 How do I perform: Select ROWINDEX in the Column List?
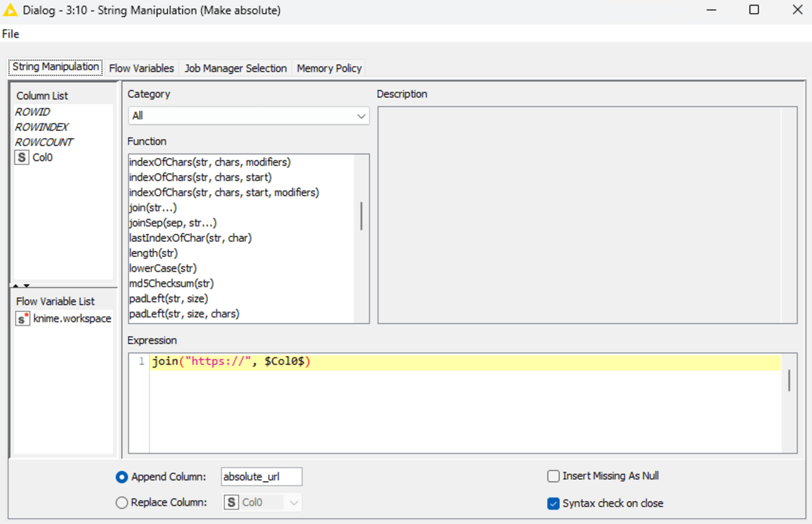coord(42,127)
